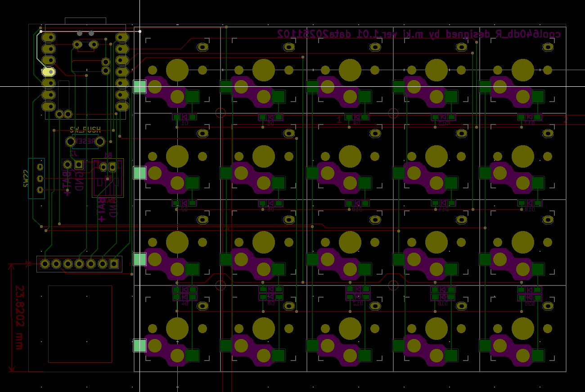
Task: Click the RESET push switch label
Action: click(85, 142)
